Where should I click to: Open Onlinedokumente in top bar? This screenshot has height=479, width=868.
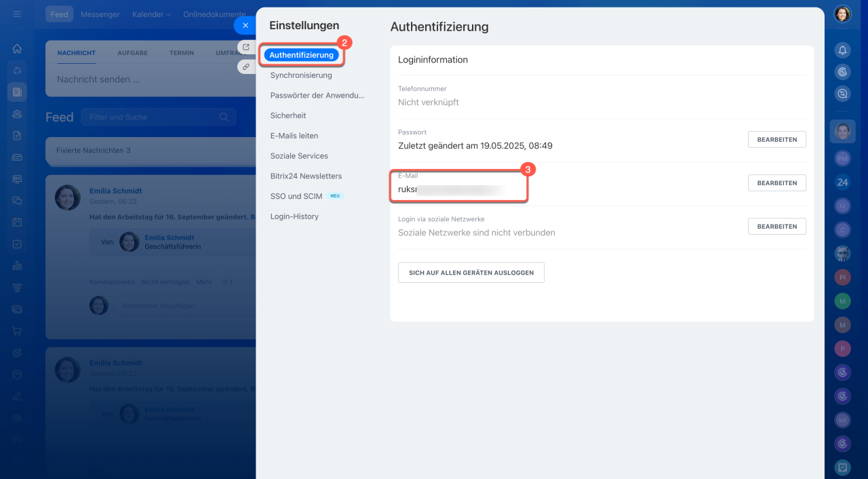click(214, 14)
